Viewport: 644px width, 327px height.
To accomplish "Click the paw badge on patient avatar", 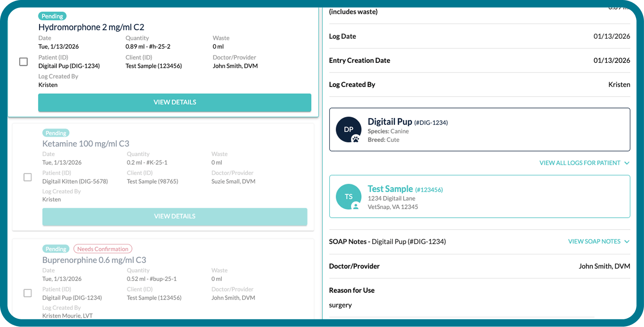I will point(356,139).
